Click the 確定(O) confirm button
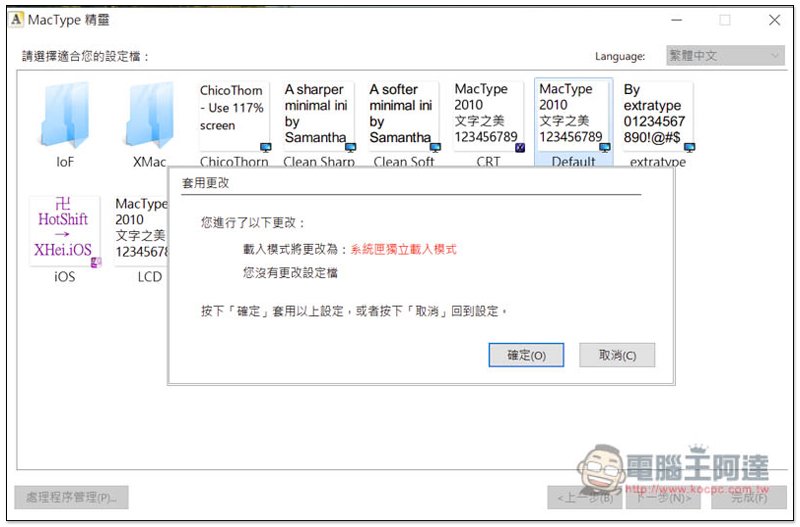This screenshot has width=800, height=527. pos(526,355)
